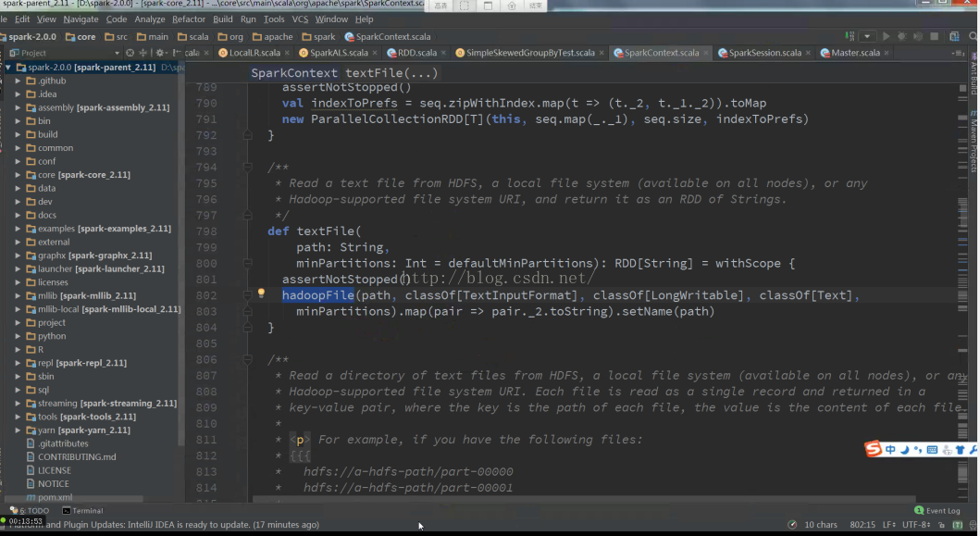980x536 pixels.
Task: Click the Sogou keyboard icon
Action: pyautogui.click(x=932, y=450)
